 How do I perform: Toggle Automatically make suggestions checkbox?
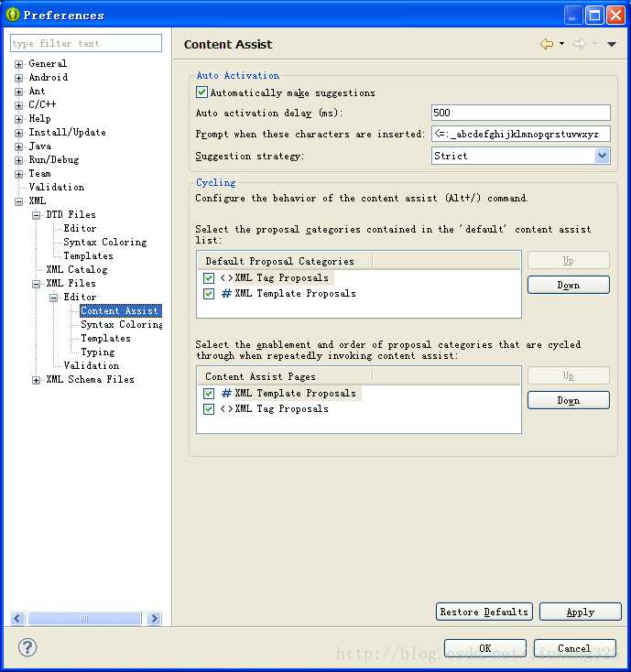point(201,92)
